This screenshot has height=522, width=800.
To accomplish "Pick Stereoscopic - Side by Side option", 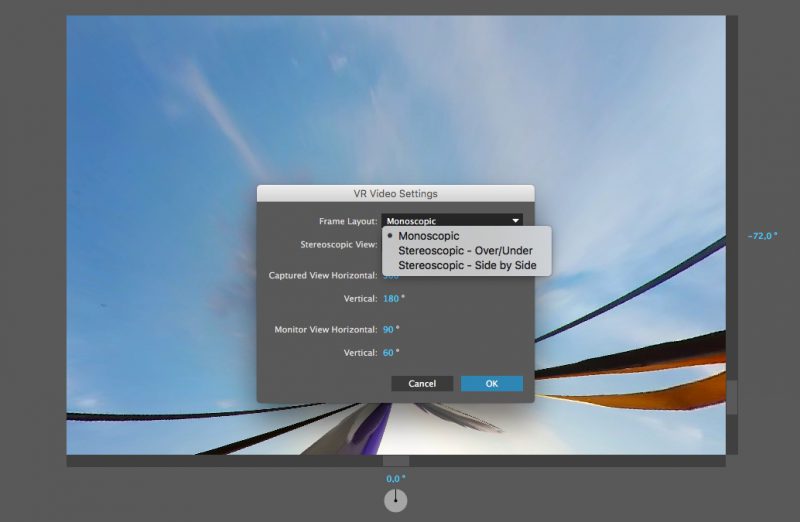I will tap(467, 265).
